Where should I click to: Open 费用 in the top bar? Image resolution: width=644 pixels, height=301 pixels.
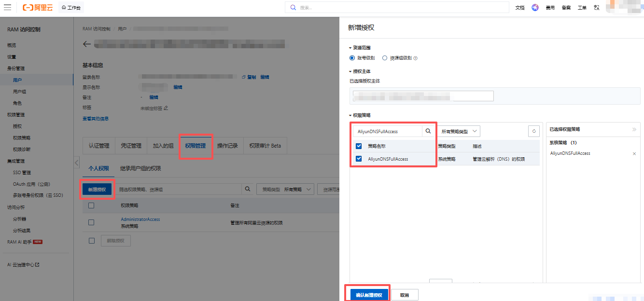click(x=550, y=7)
